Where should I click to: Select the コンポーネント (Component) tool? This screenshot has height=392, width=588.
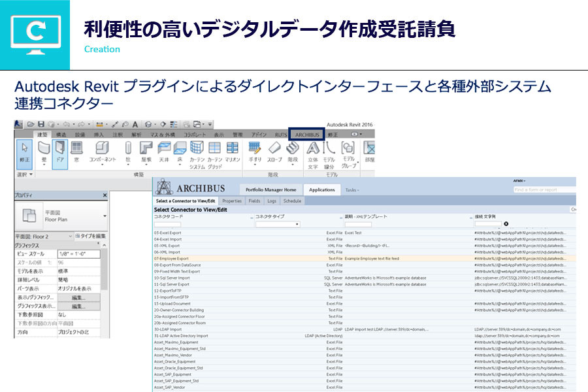pyautogui.click(x=102, y=153)
